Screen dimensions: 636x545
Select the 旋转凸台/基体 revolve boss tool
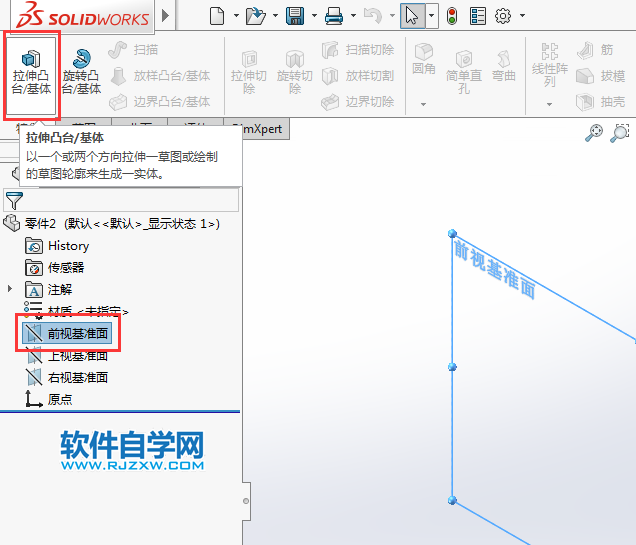81,69
